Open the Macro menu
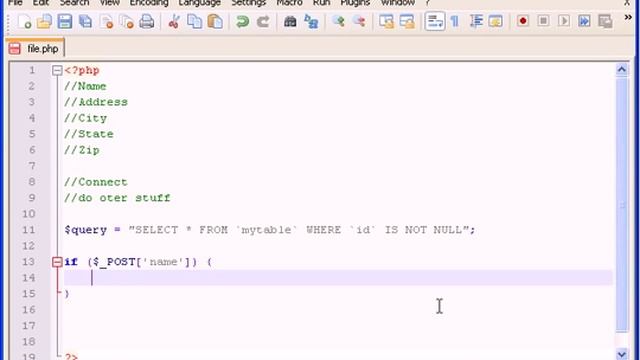Image resolution: width=640 pixels, height=360 pixels. pyautogui.click(x=289, y=3)
